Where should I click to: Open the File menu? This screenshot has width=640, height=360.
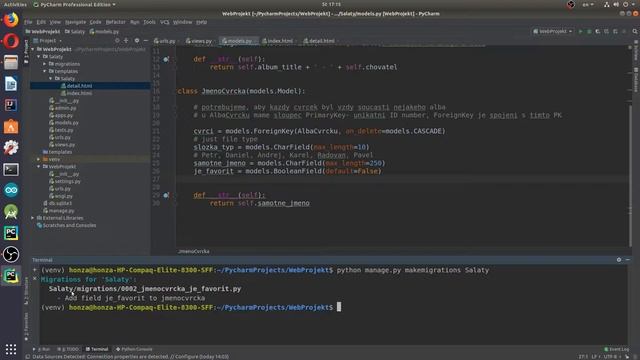point(28,22)
